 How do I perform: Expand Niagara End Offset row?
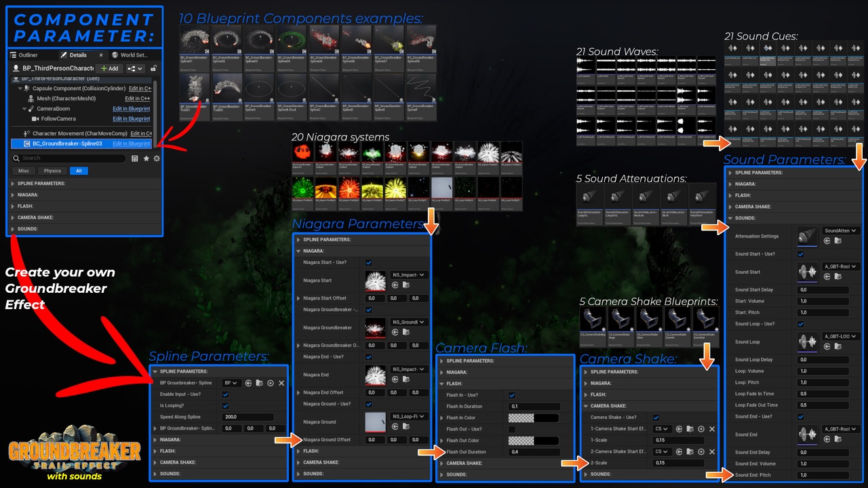coord(298,392)
